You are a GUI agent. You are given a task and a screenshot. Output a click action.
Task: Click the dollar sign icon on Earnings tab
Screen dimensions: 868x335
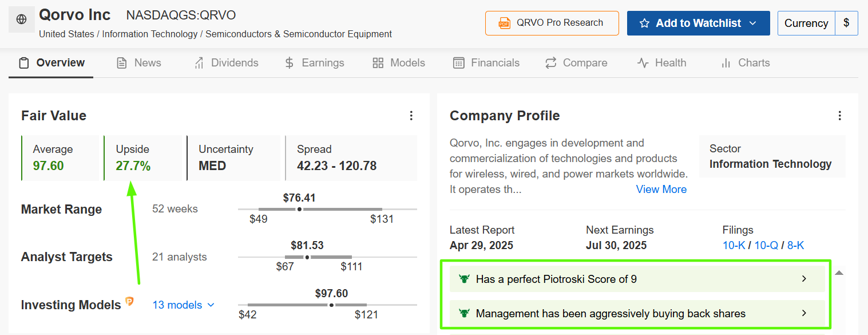290,63
